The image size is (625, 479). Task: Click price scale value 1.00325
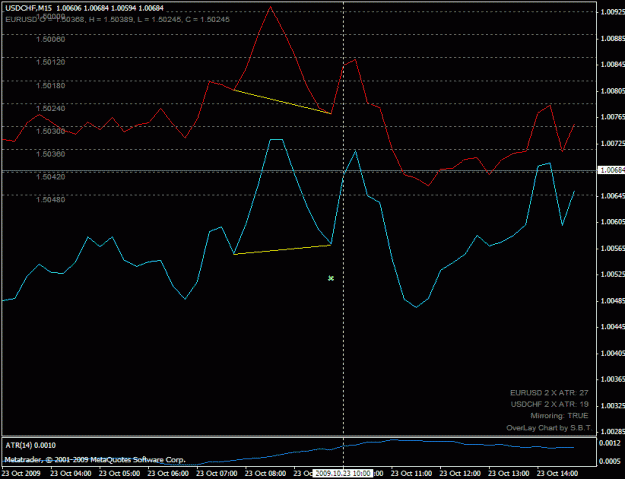(x=612, y=406)
